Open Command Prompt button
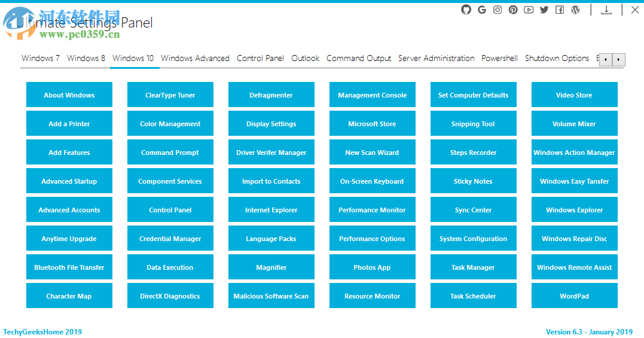 (x=170, y=152)
